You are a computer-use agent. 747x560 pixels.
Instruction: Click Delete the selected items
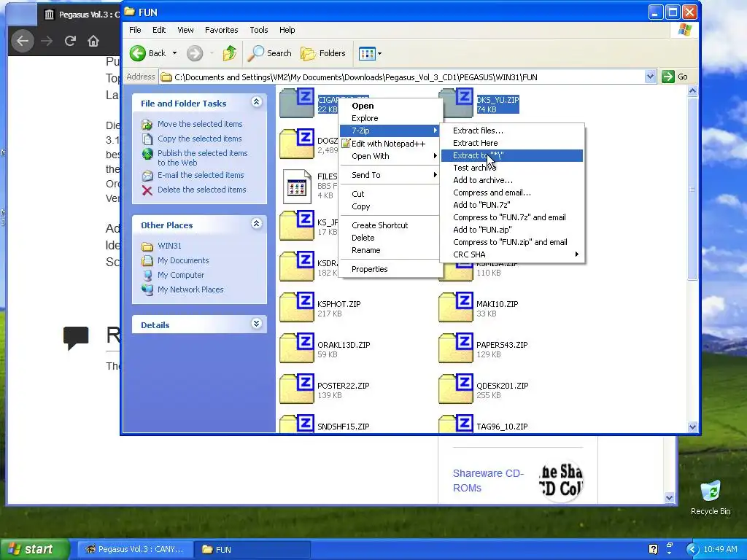pos(201,190)
